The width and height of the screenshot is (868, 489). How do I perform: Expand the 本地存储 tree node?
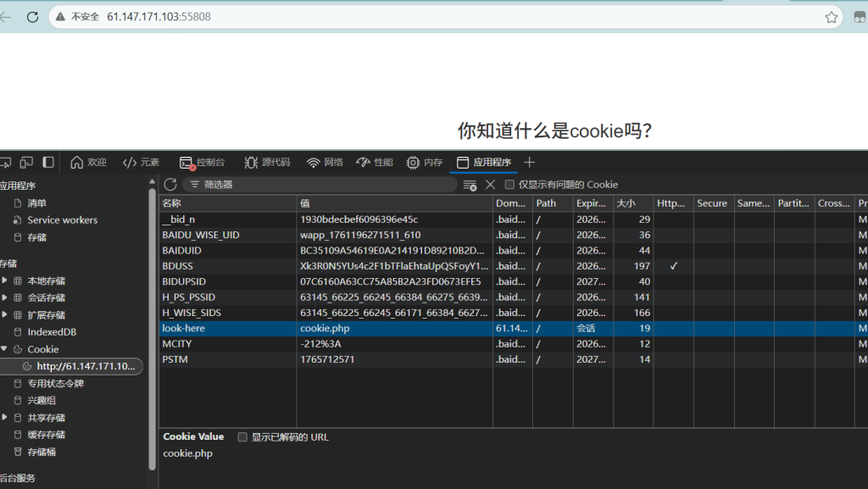(5, 281)
